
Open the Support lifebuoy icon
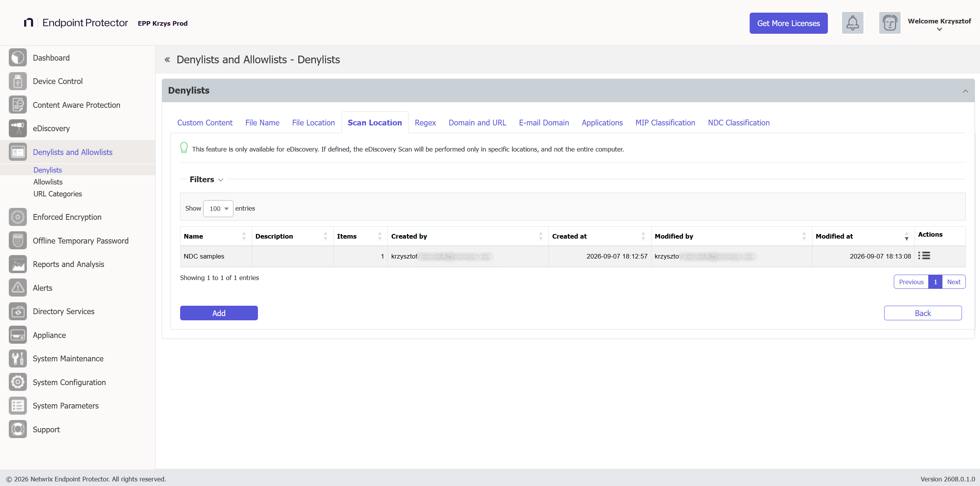point(18,430)
